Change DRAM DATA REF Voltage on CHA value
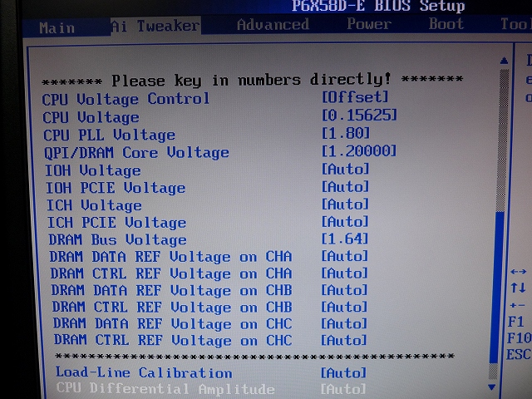 tap(345, 256)
